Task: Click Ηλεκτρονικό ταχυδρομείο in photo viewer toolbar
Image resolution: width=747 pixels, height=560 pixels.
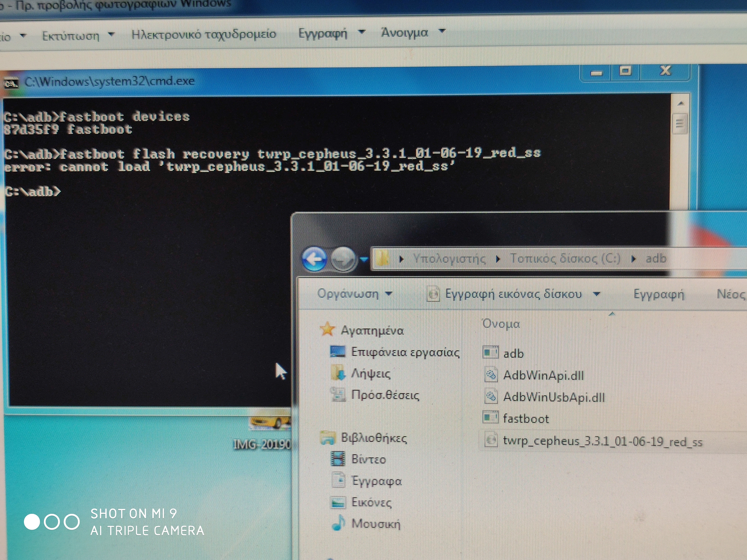Action: tap(204, 34)
